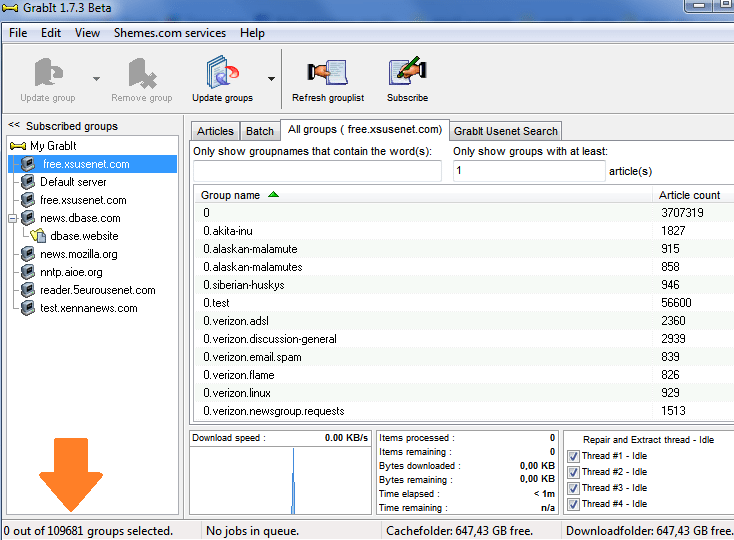734x540 pixels.
Task: Select the 0.siberian-huskys group row
Action: pos(464,285)
